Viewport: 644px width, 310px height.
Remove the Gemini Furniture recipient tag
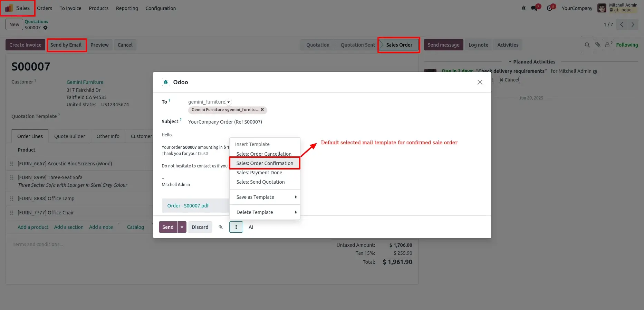point(262,110)
